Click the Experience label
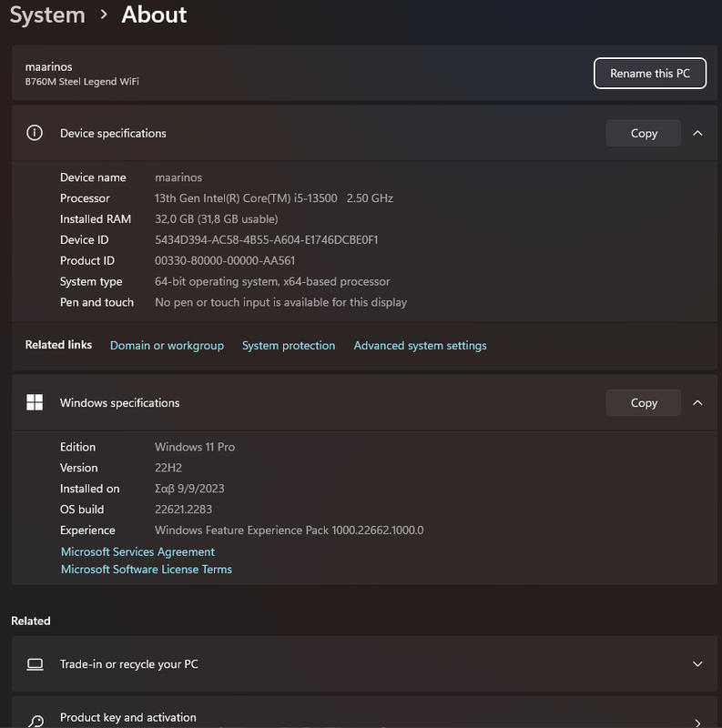This screenshot has width=722, height=728. [87, 531]
